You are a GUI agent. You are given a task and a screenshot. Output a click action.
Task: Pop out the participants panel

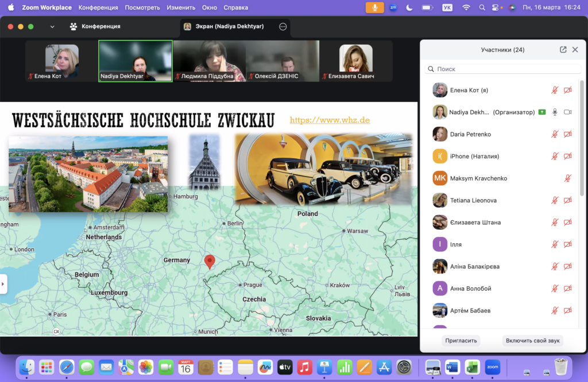(x=563, y=50)
